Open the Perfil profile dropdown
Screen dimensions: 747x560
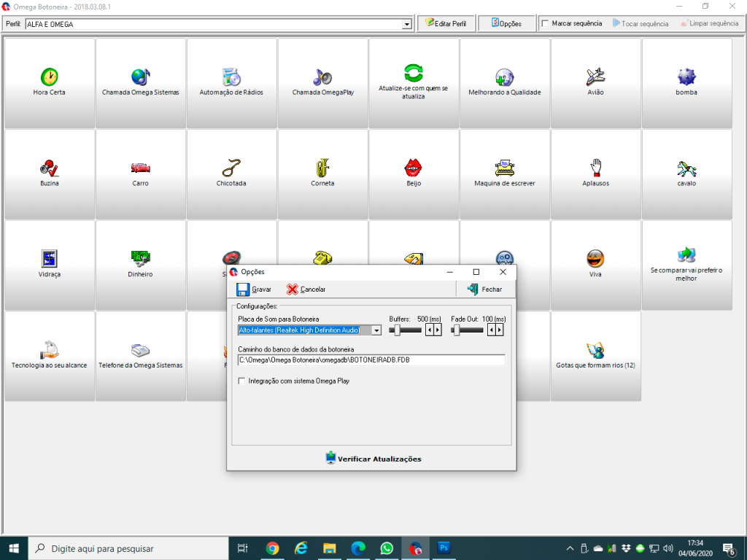tap(407, 24)
